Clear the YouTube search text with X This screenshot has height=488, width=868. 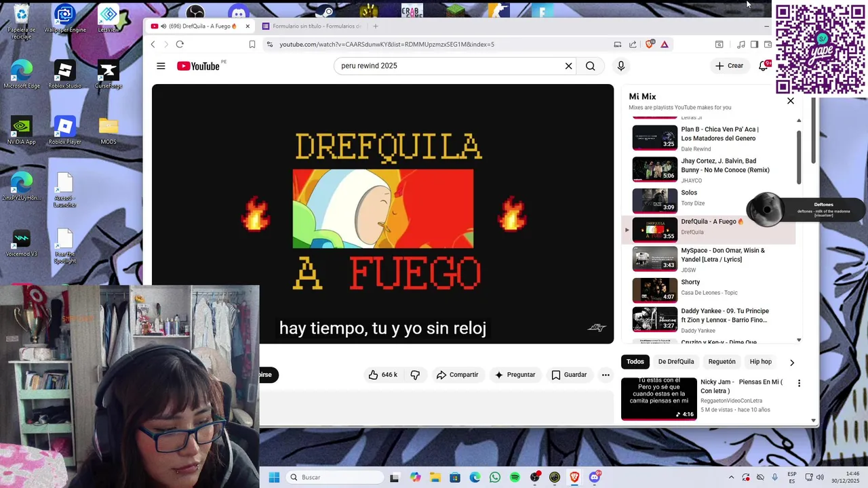pos(568,66)
